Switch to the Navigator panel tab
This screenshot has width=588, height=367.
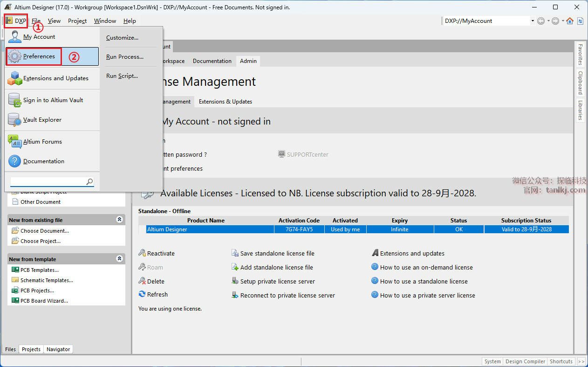click(58, 349)
